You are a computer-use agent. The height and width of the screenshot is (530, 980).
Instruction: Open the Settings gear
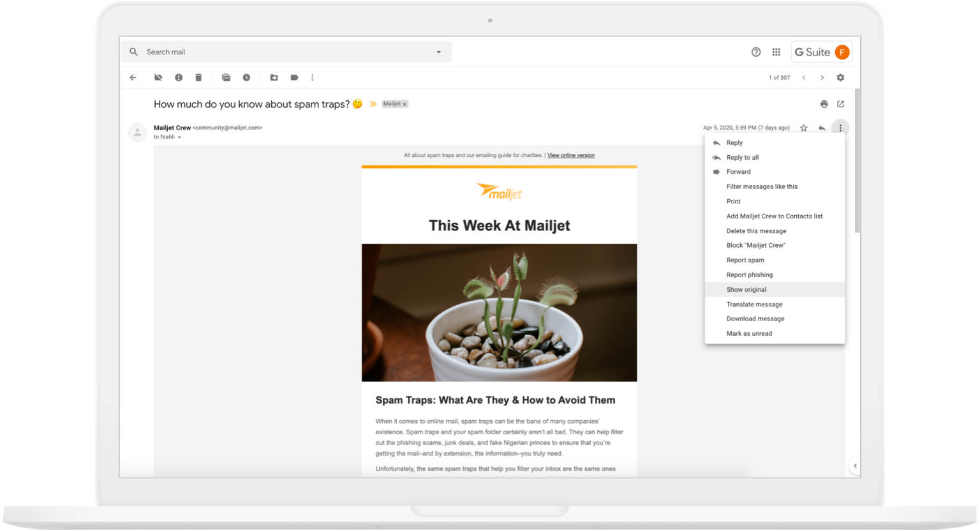coord(840,77)
